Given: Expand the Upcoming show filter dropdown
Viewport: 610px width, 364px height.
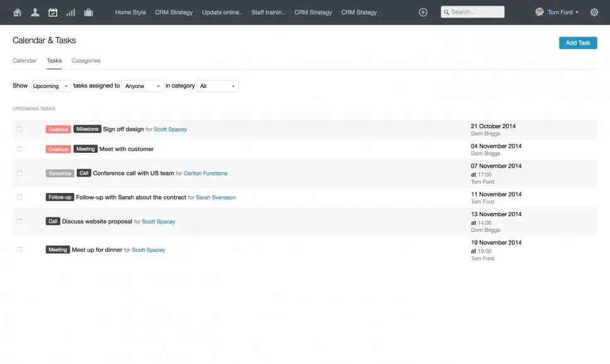Looking at the screenshot, I should click(50, 86).
